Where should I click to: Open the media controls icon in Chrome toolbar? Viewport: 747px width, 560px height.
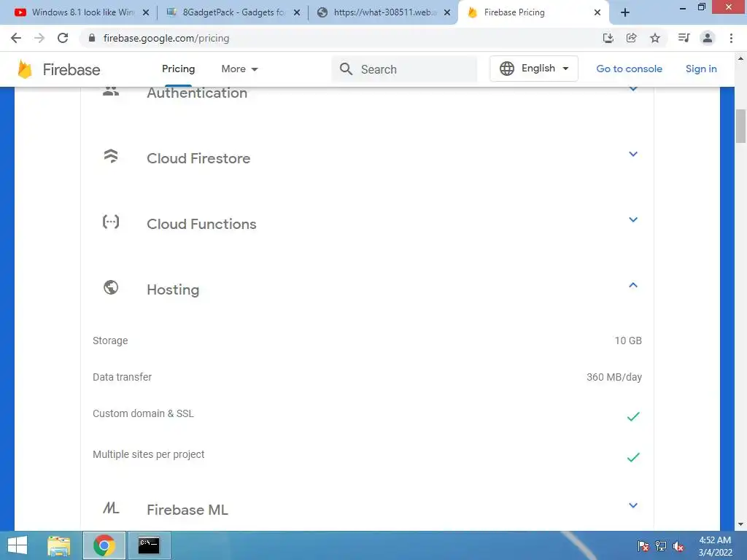[684, 38]
